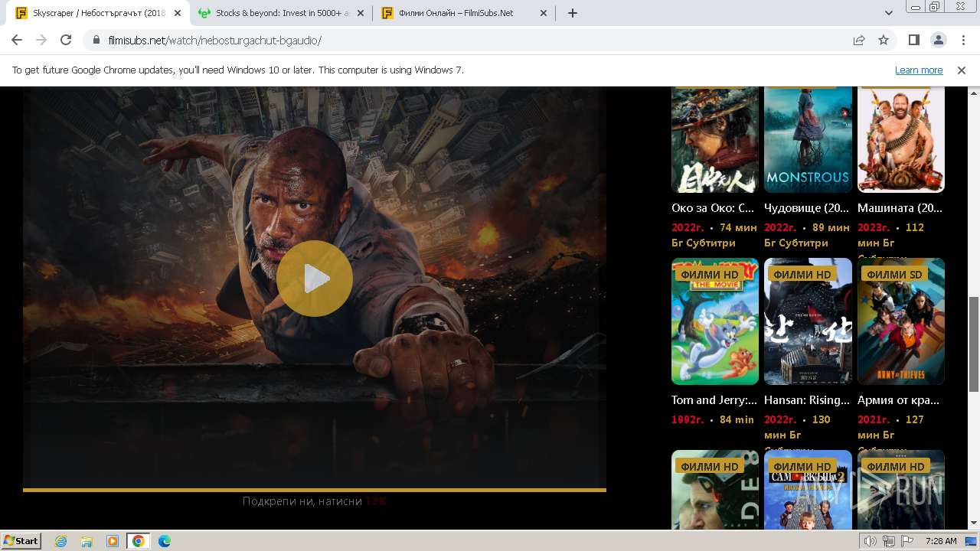Go forward with the browser arrow
980x551 pixels.
click(x=41, y=40)
